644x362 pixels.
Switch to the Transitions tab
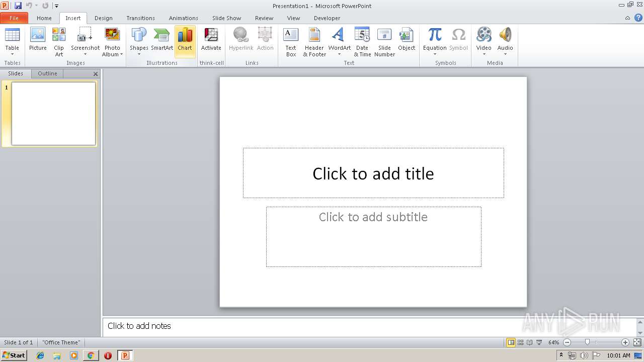[x=140, y=18]
